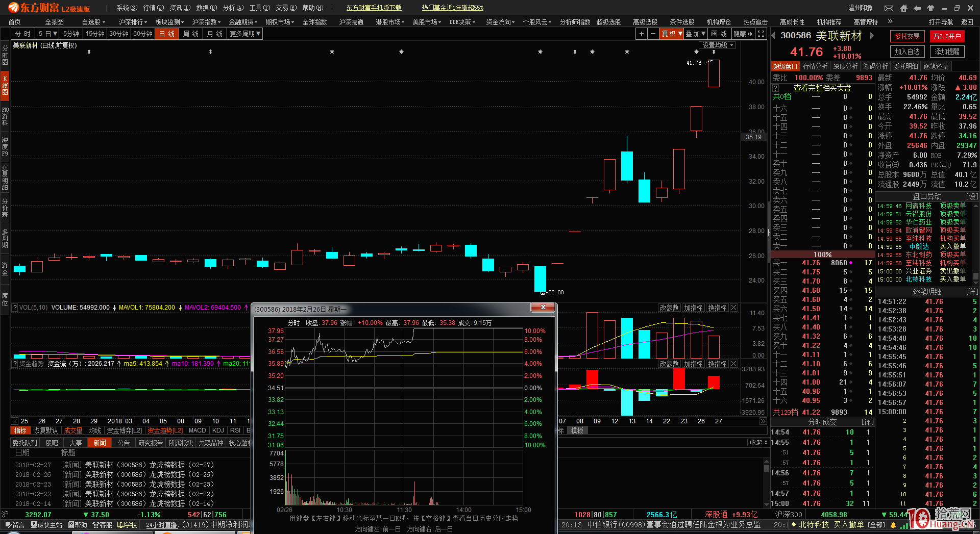Screen dimensions: 980x534
Task: Open the 行情 menu
Action: tap(154, 8)
